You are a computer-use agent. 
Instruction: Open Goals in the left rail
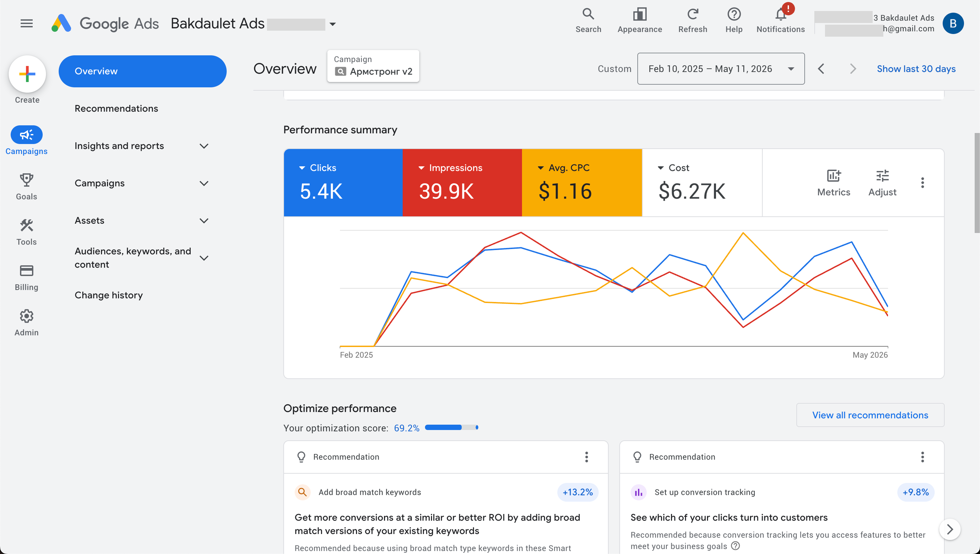27,186
